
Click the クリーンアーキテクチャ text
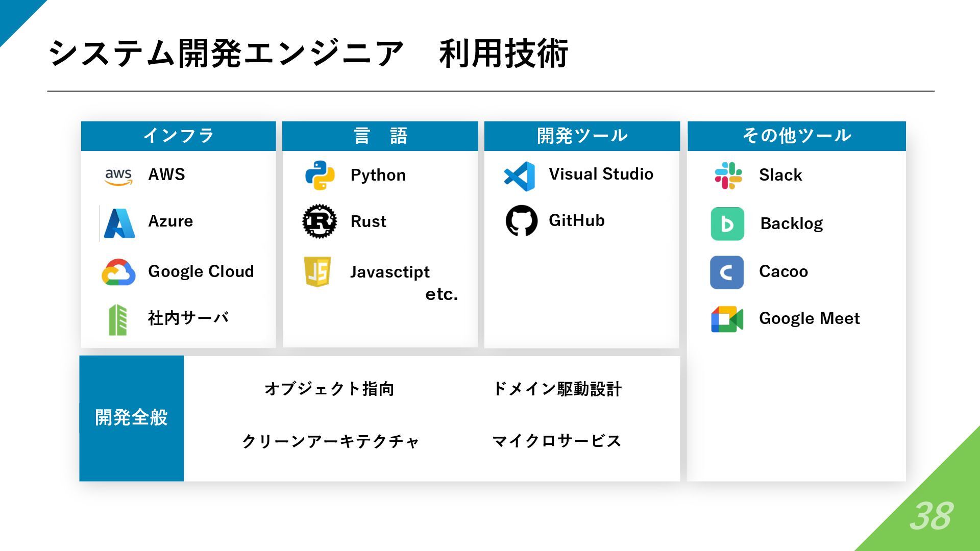(330, 441)
